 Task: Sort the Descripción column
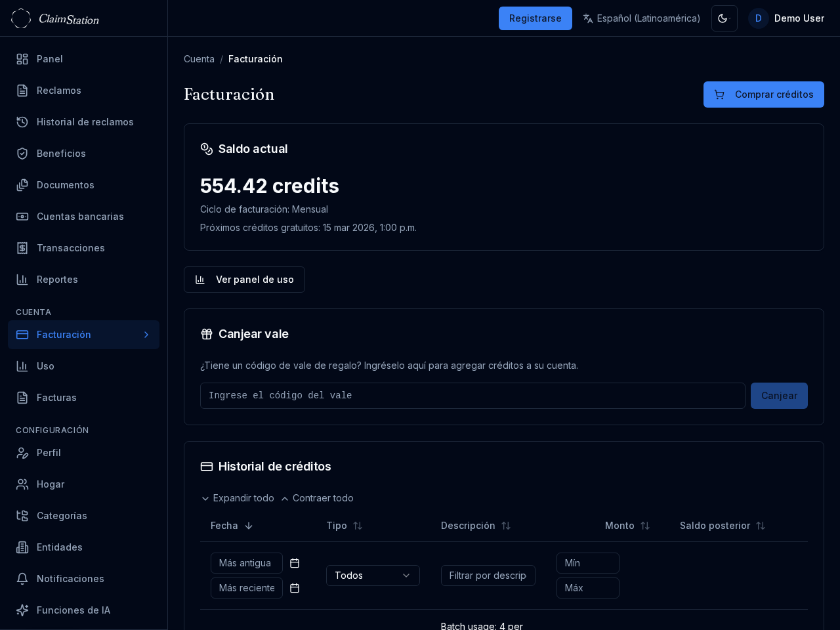click(505, 526)
